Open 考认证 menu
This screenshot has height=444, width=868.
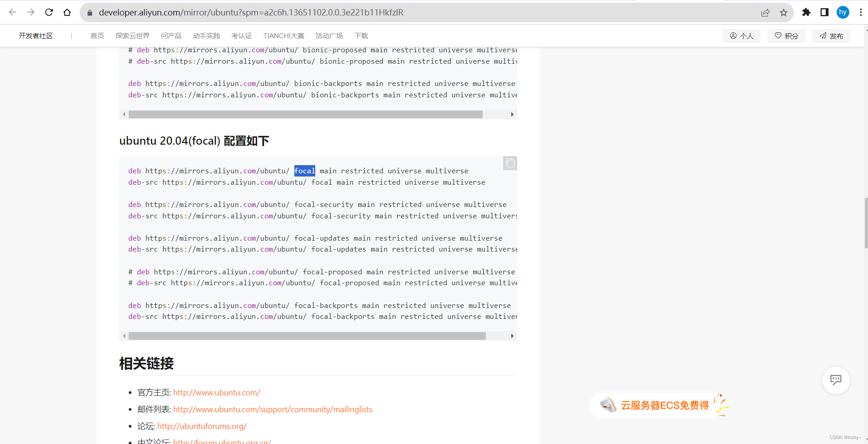pyautogui.click(x=242, y=36)
